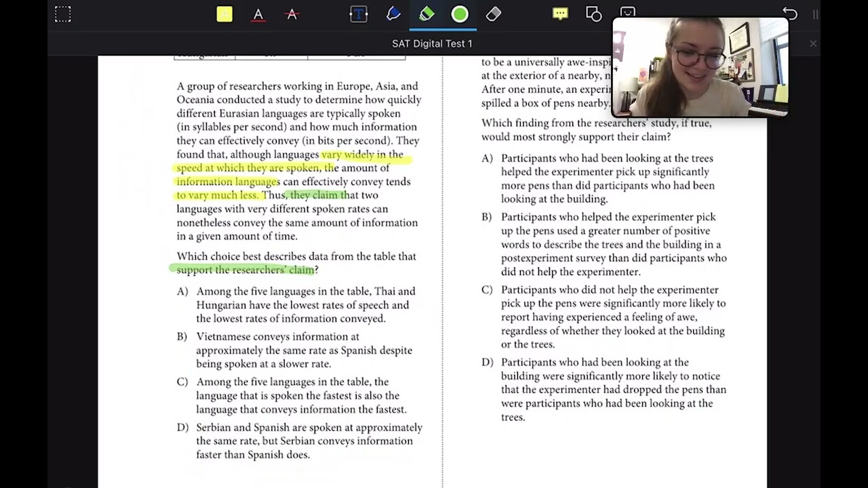The width and height of the screenshot is (868, 488).
Task: Open the sticker tool partly hidden by webcam
Action: [628, 12]
